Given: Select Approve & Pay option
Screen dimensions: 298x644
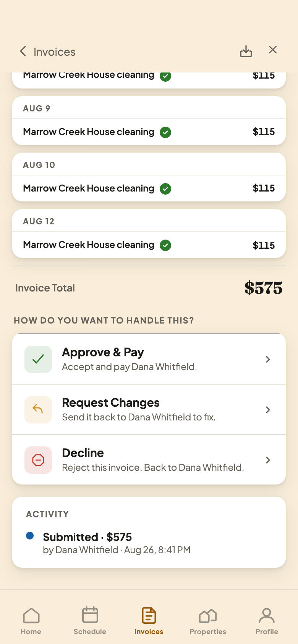Looking at the screenshot, I should 149,359.
